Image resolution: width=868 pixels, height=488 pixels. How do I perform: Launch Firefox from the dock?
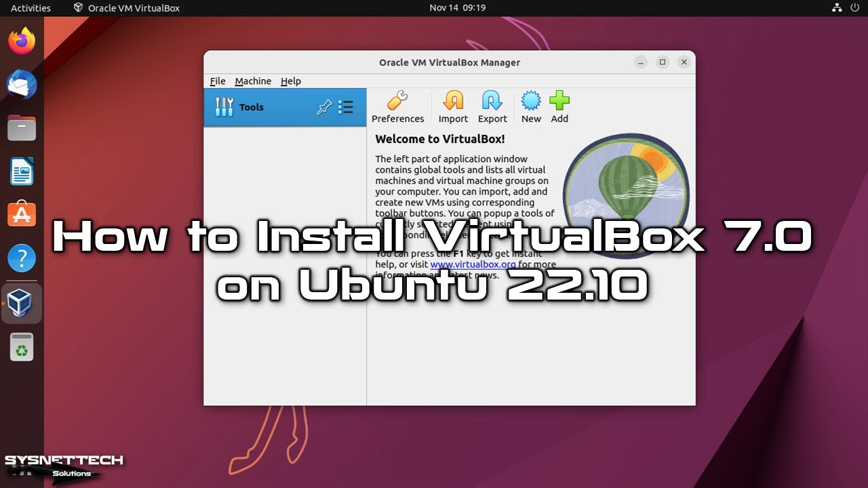[22, 41]
